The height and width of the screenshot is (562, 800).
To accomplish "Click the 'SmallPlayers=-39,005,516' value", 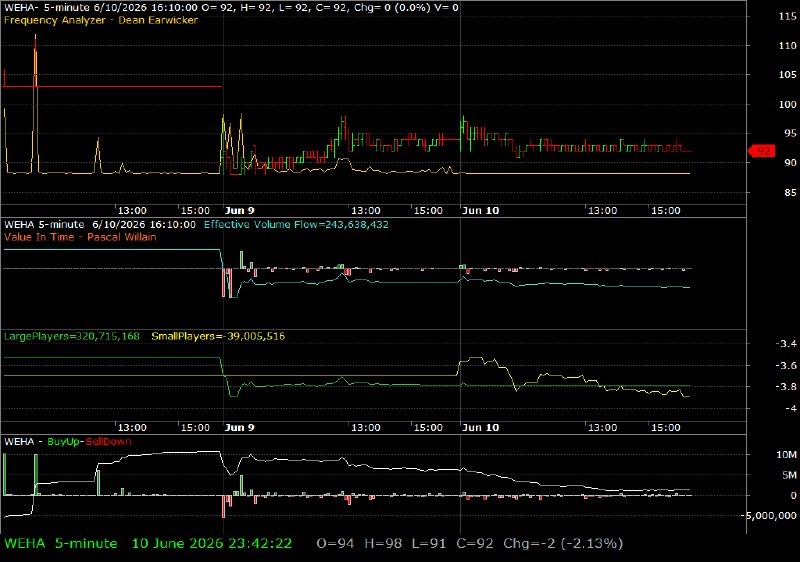I will click(218, 336).
